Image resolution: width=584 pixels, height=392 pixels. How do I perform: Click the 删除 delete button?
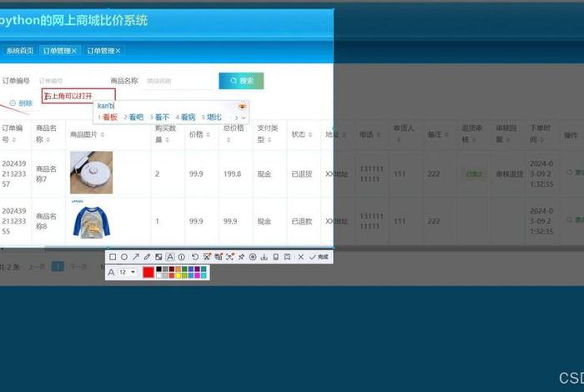tap(22, 103)
